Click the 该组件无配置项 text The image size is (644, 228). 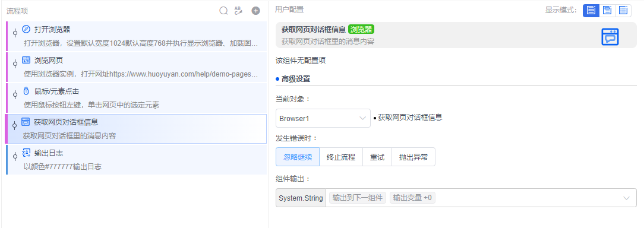pos(301,61)
